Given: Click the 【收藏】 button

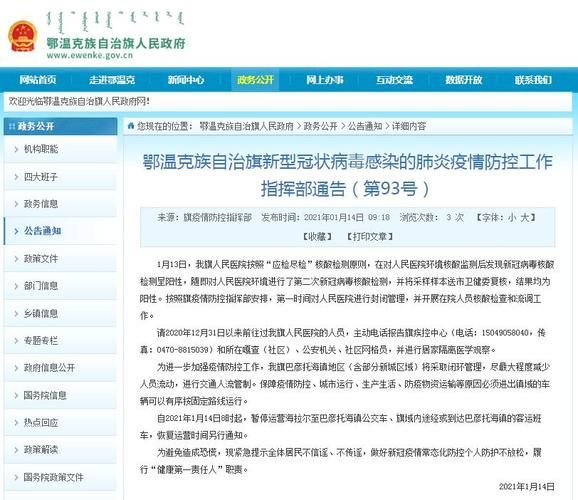Looking at the screenshot, I should point(317,237).
